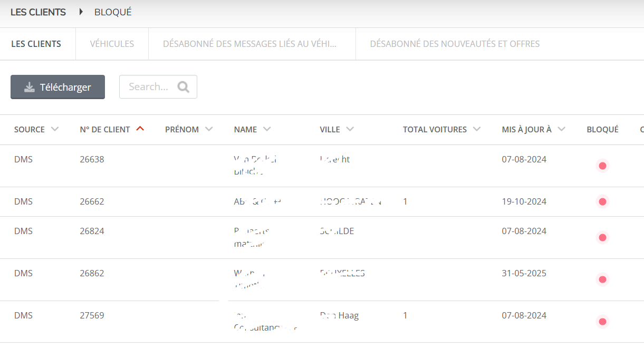The height and width of the screenshot is (348, 644).
Task: Open the Mis à jour à chevron
Action: pos(561,129)
